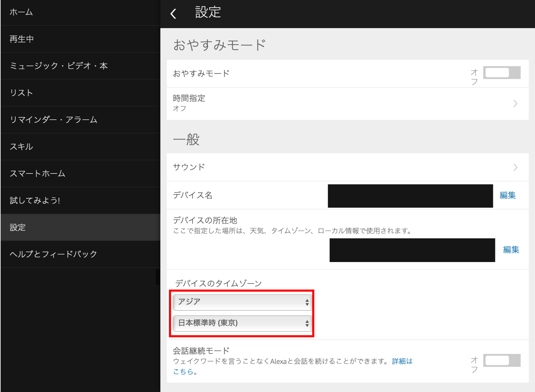Viewport: 535px width, 392px height.
Task: Turn on 会話継続モード conversation mode
Action: click(x=502, y=360)
